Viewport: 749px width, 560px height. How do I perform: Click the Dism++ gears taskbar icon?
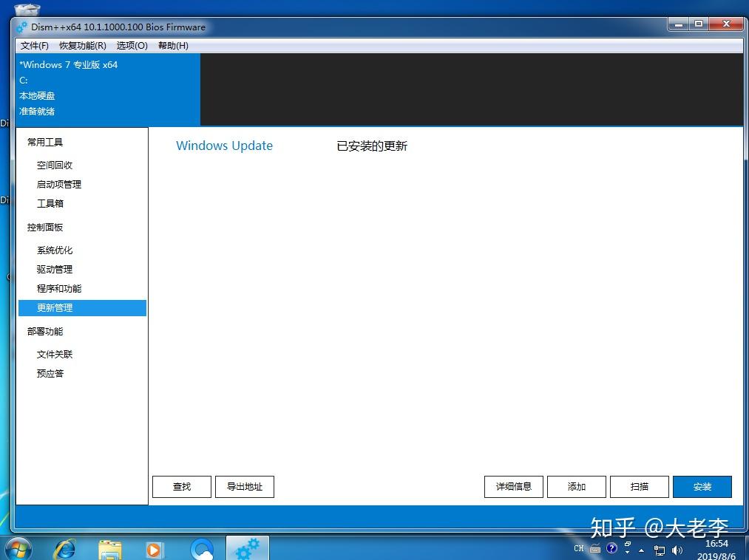pos(248,549)
